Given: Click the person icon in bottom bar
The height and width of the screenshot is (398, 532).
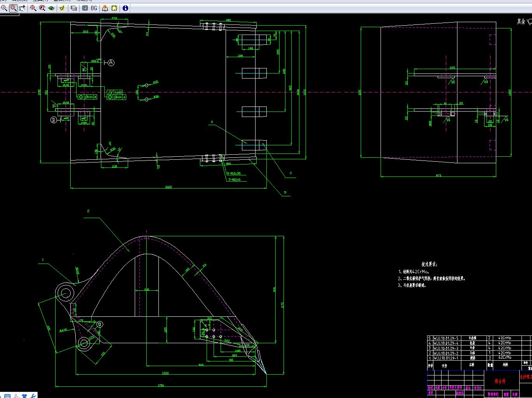Looking at the screenshot, I should (16, 396).
